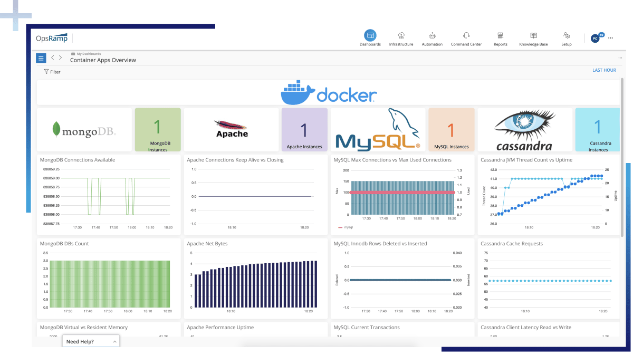Click the MySQL dolphin logo tile
The width and height of the screenshot is (633, 364).
[x=378, y=130]
